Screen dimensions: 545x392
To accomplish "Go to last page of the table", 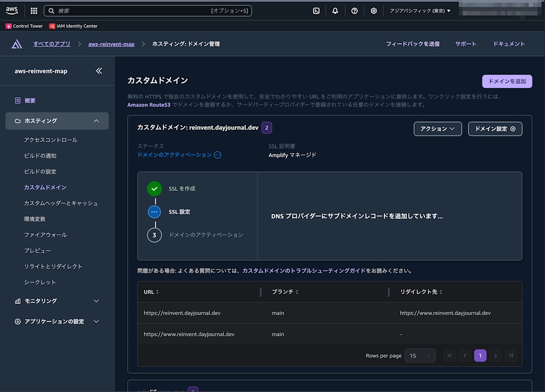I will click(x=511, y=356).
